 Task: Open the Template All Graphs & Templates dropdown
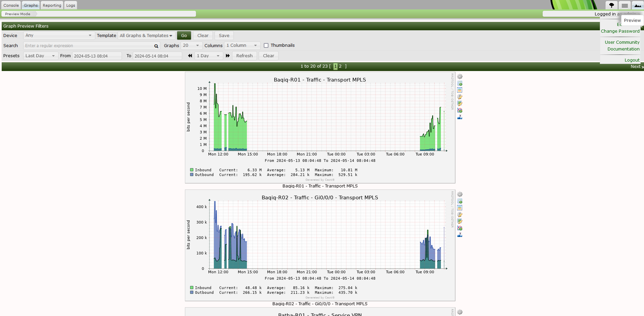tap(146, 36)
